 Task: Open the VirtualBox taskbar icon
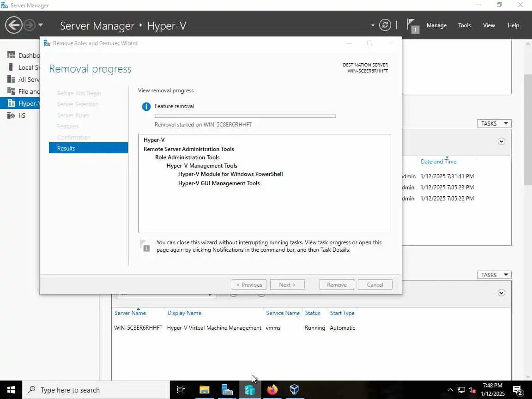click(x=294, y=390)
